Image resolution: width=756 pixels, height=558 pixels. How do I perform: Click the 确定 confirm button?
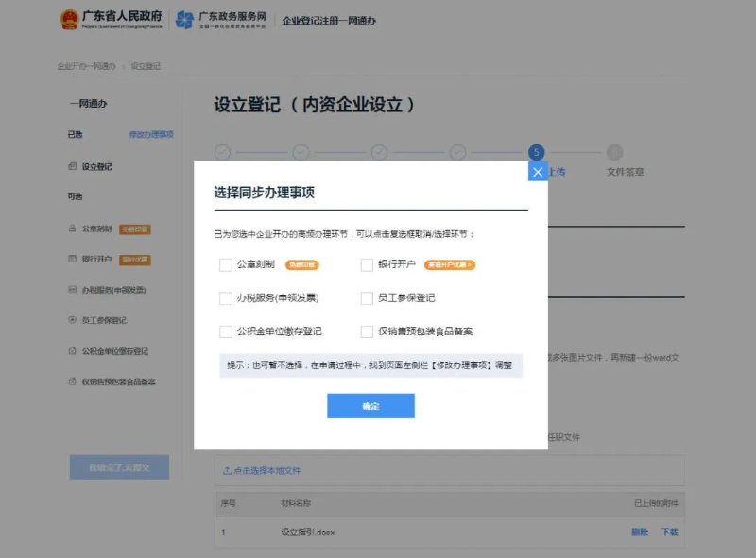pyautogui.click(x=370, y=406)
